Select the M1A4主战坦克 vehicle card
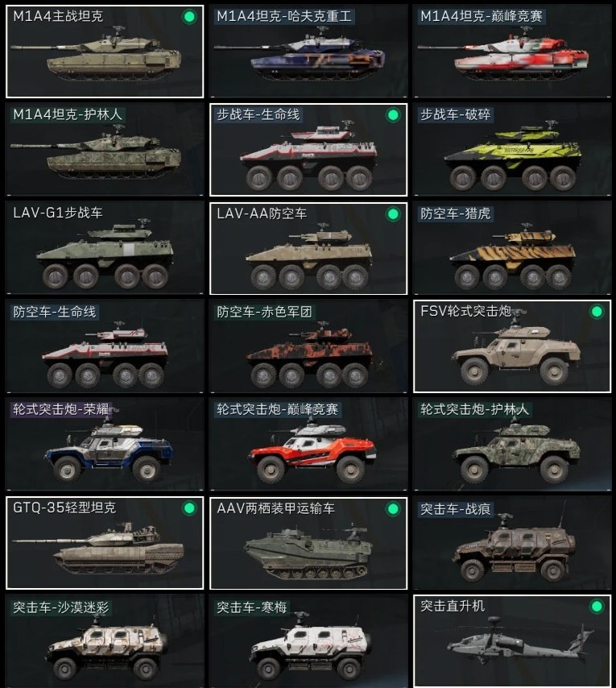Screen dimensions: 616x688 click(105, 52)
